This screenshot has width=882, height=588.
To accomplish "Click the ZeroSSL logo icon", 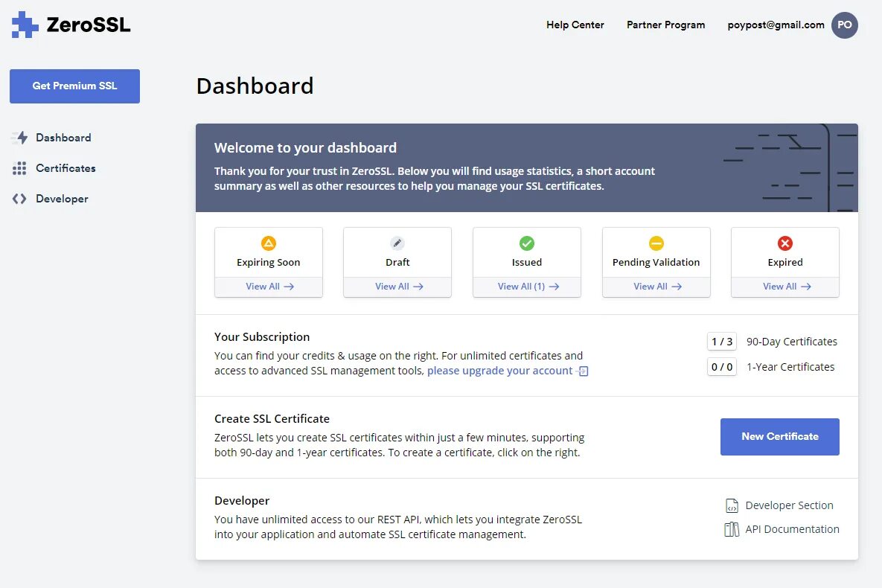I will point(25,25).
